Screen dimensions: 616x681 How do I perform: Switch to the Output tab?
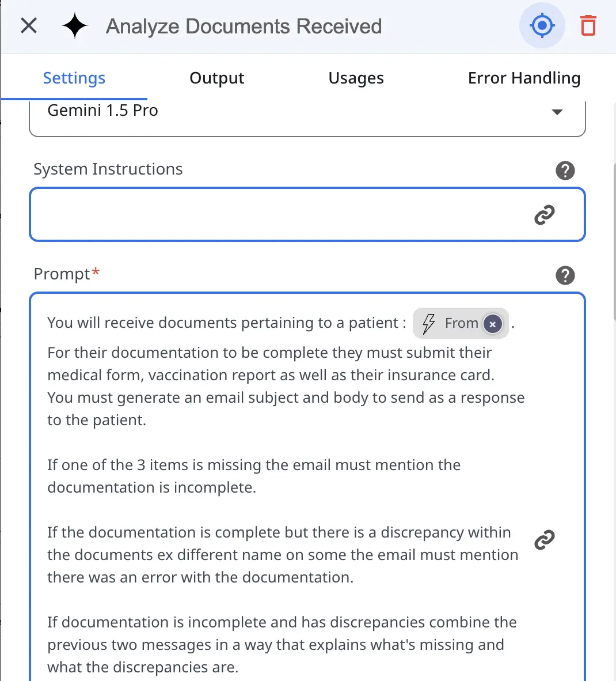(x=216, y=78)
